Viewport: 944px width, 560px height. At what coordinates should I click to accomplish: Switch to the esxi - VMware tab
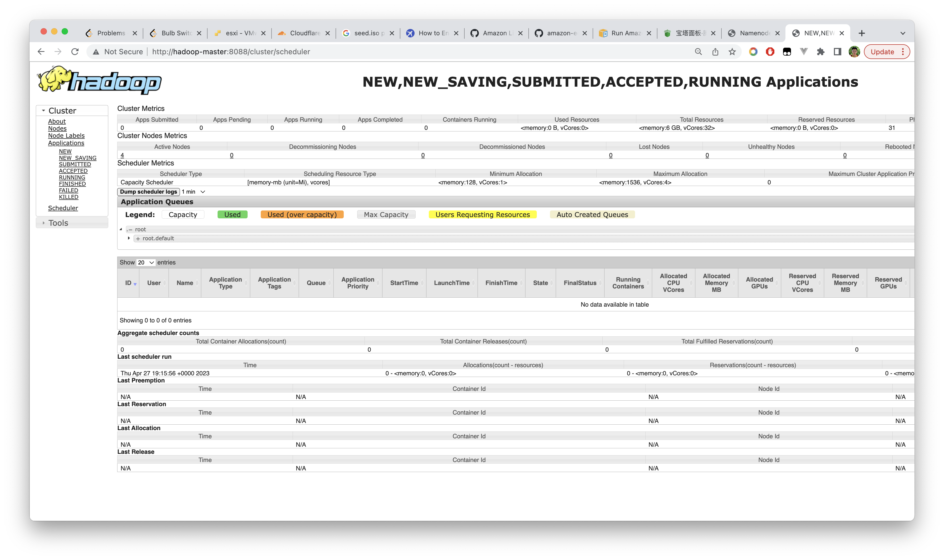click(x=240, y=33)
